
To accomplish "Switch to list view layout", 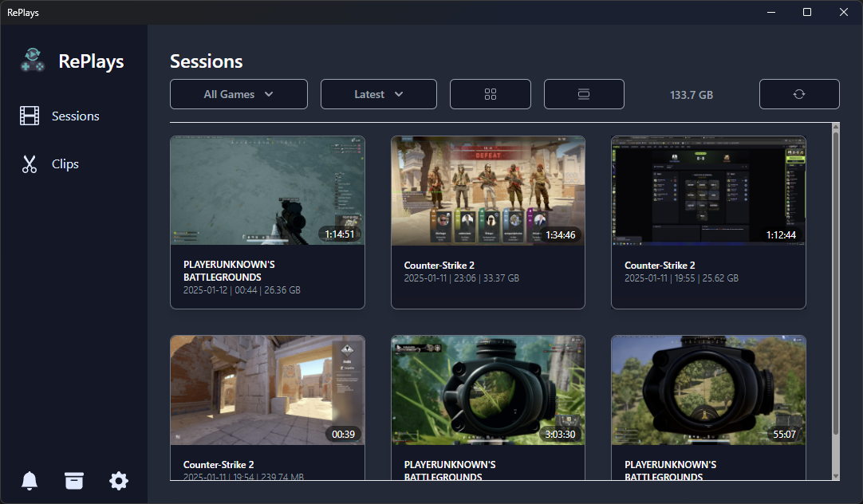I will pos(584,94).
